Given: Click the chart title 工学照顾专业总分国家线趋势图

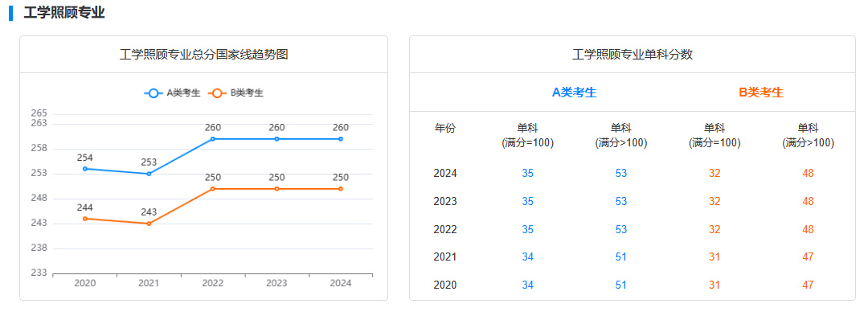Looking at the screenshot, I should (203, 55).
